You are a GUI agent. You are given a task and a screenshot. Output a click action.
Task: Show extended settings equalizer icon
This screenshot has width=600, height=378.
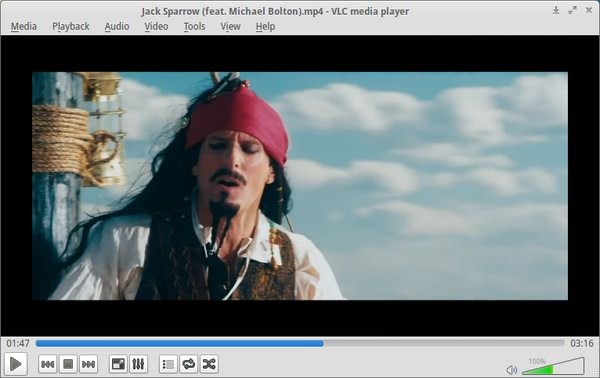tap(138, 364)
